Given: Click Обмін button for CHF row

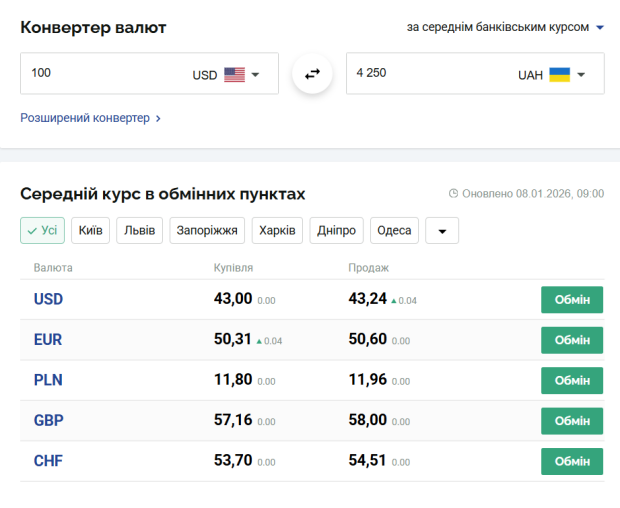Looking at the screenshot, I should tap(572, 461).
